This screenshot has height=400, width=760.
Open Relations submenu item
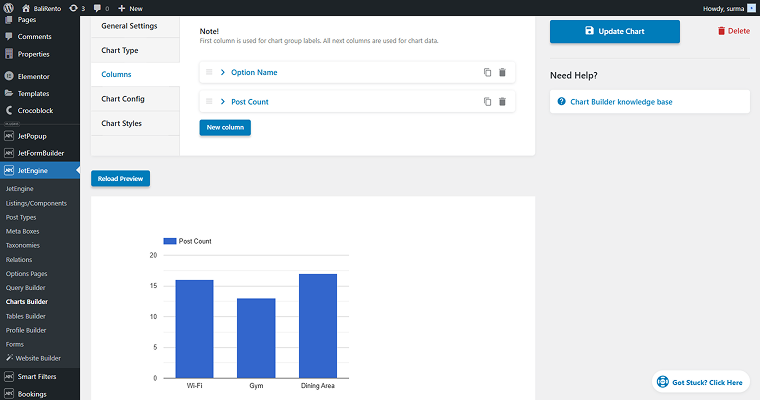pos(19,259)
